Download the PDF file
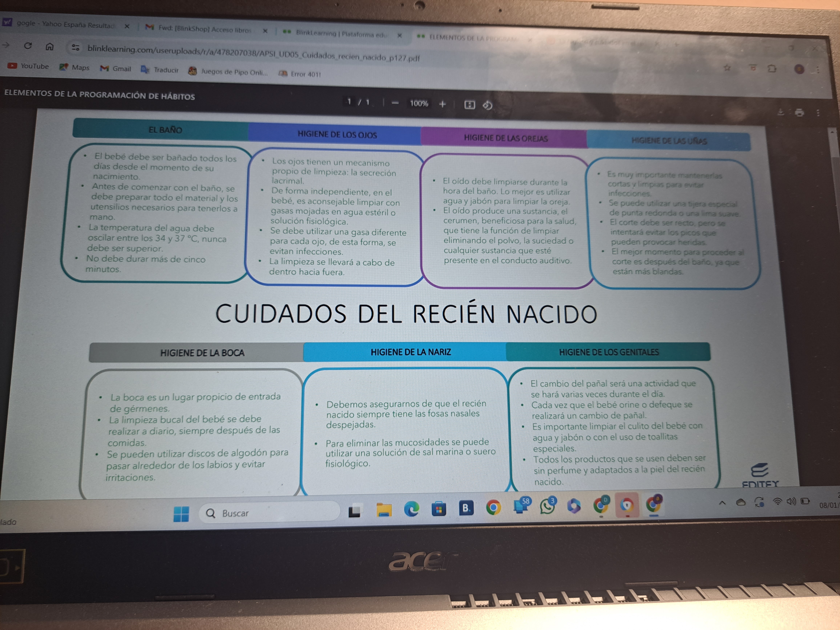 click(781, 112)
